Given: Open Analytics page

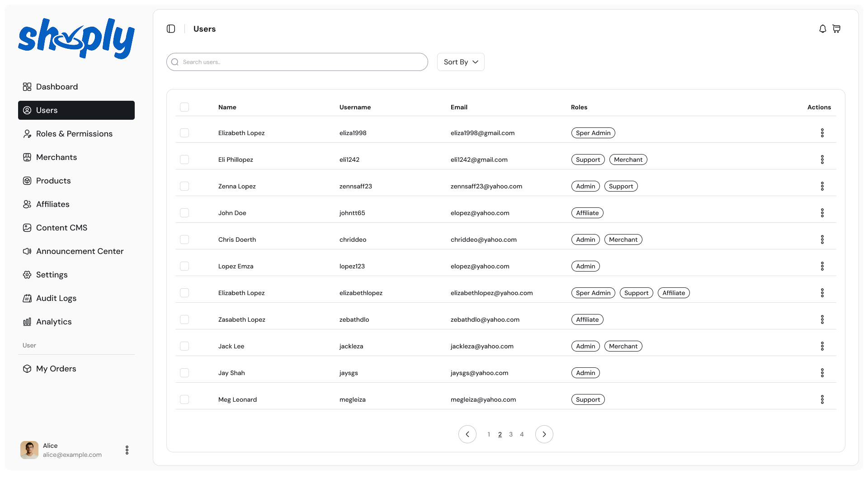Looking at the screenshot, I should (76, 322).
